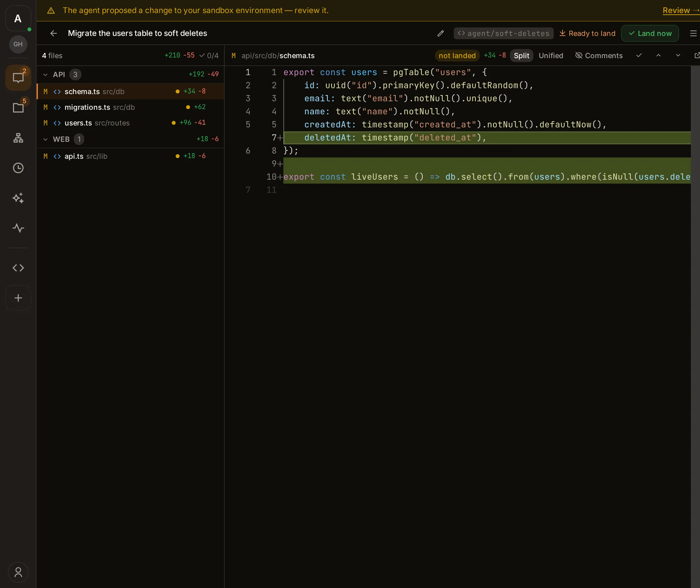
Task: Click the diff vertical scrollbar
Action: [695, 327]
